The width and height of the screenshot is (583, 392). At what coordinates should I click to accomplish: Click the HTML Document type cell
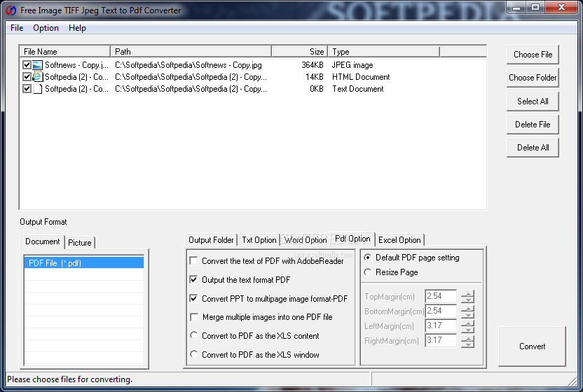(361, 77)
